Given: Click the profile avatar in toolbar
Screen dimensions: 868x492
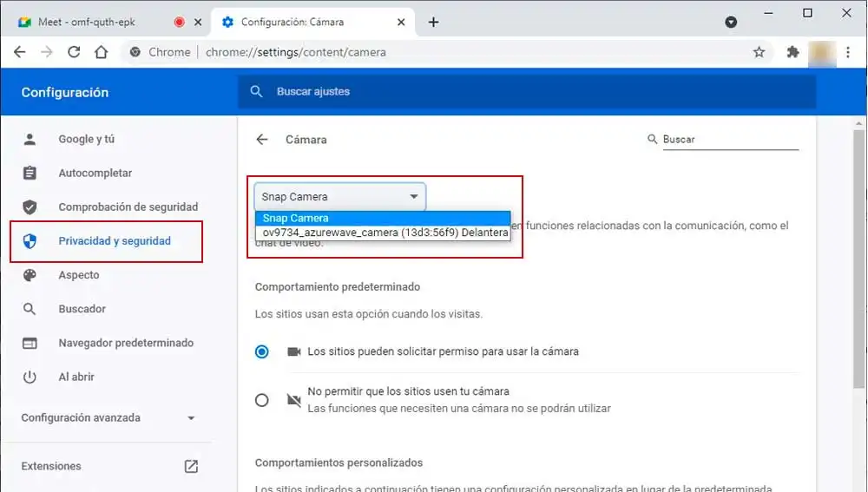Looking at the screenshot, I should point(821,53).
